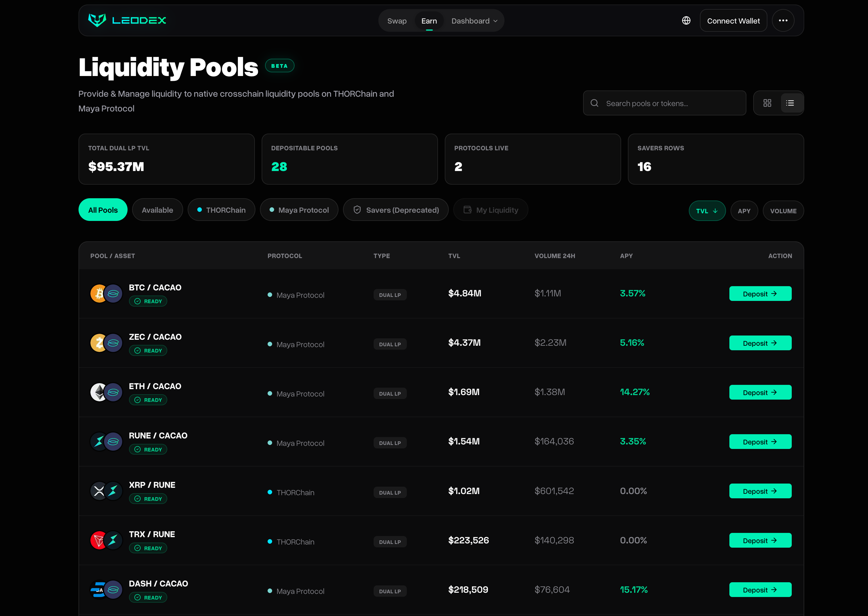Deposit into ETH / CACAO pool
The image size is (868, 616).
[x=760, y=392]
